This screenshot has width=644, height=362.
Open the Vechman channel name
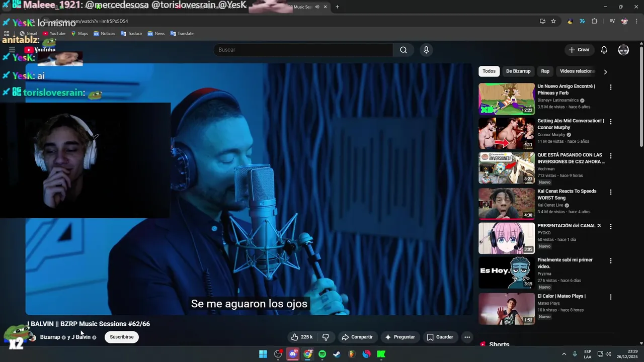point(546,169)
